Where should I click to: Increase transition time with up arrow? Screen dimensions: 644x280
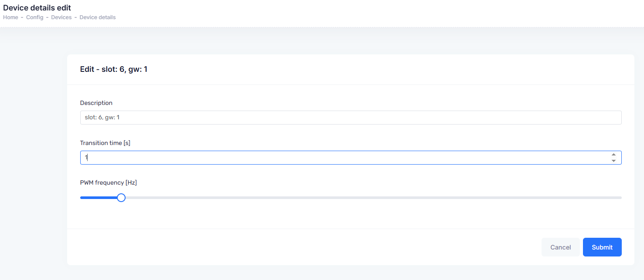click(x=613, y=155)
